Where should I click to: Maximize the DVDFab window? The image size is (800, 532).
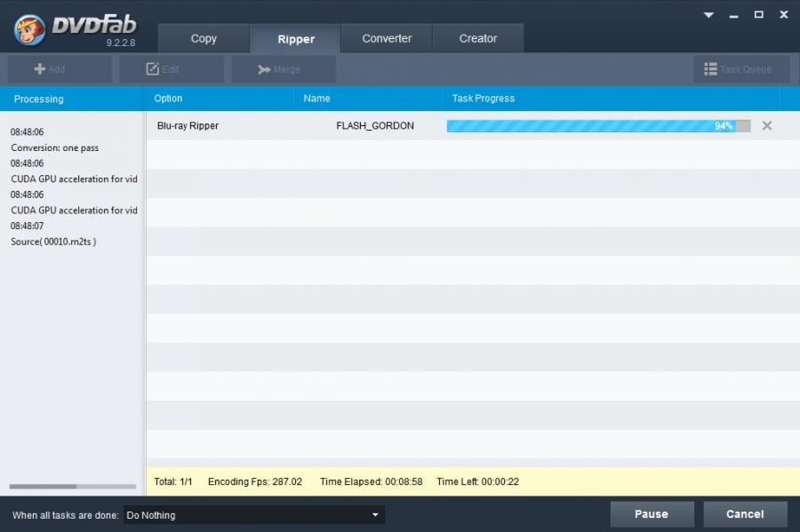tap(759, 15)
